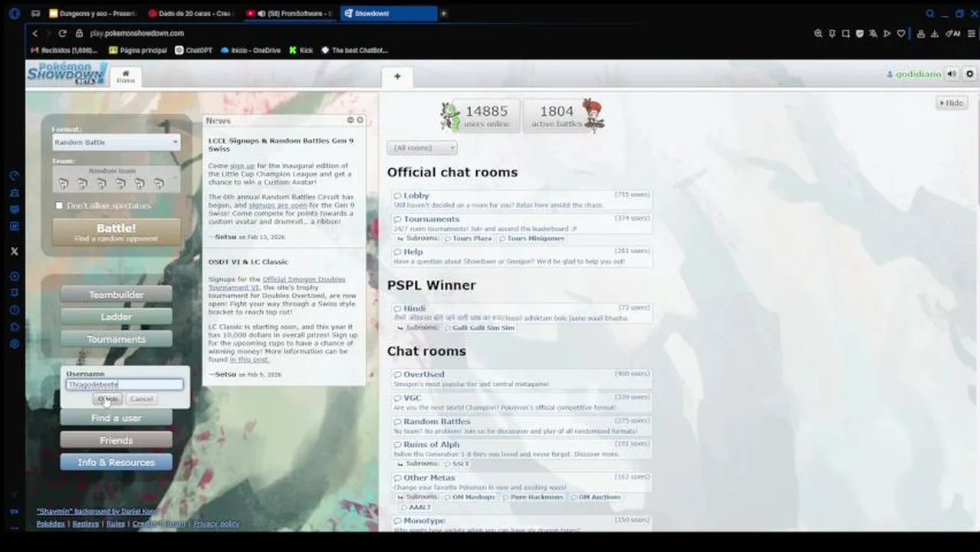Join the Monotype chat room
This screenshot has height=552, width=980.
(521, 525)
